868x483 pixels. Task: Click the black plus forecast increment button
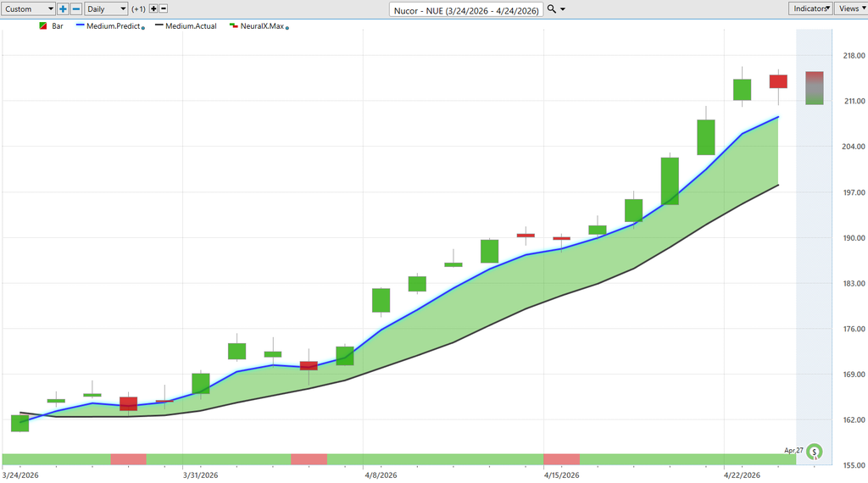tap(153, 8)
